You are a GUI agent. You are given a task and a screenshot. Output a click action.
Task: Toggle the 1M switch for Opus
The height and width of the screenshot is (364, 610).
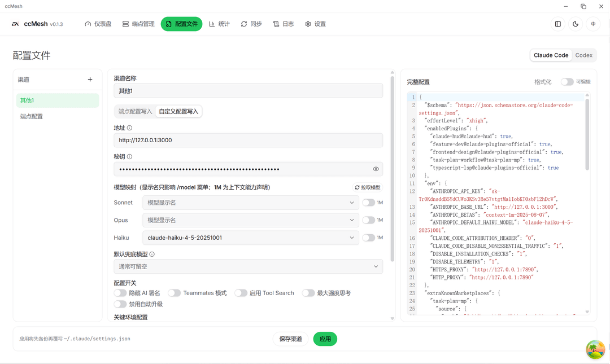[x=368, y=220]
